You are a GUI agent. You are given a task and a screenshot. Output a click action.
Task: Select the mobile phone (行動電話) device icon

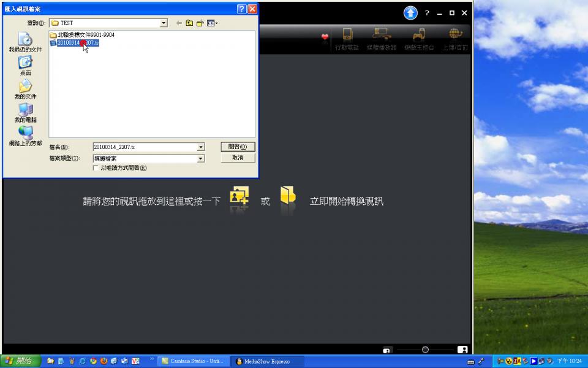point(347,35)
